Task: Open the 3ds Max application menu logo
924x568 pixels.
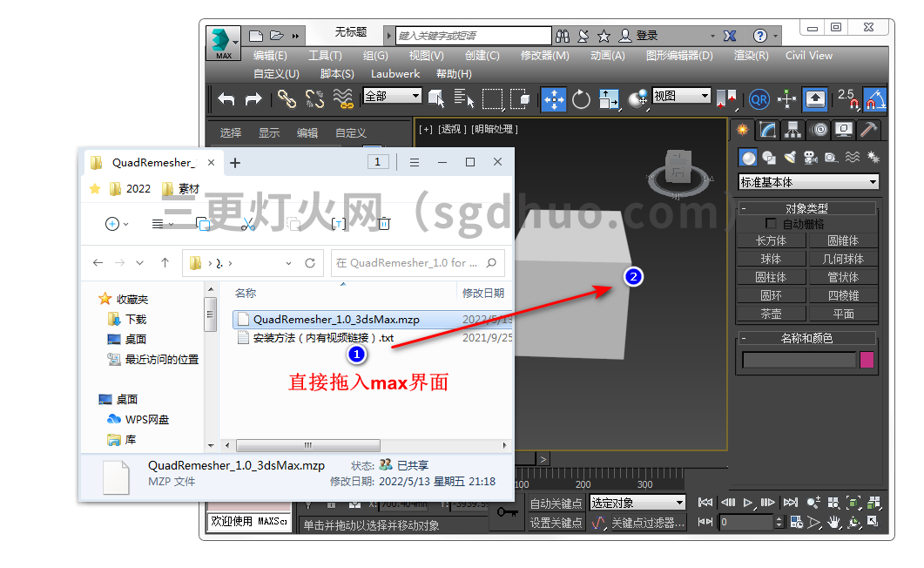Action: click(223, 43)
